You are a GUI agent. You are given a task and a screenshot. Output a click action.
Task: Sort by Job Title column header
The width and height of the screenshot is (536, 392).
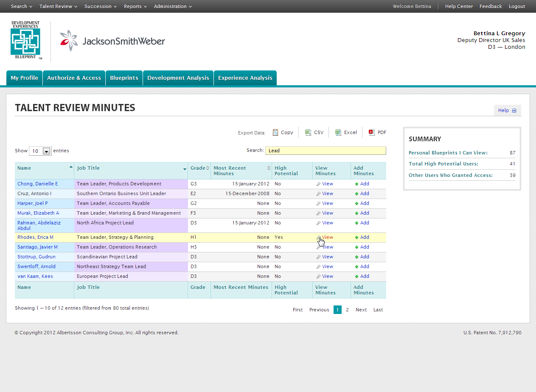[131, 171]
